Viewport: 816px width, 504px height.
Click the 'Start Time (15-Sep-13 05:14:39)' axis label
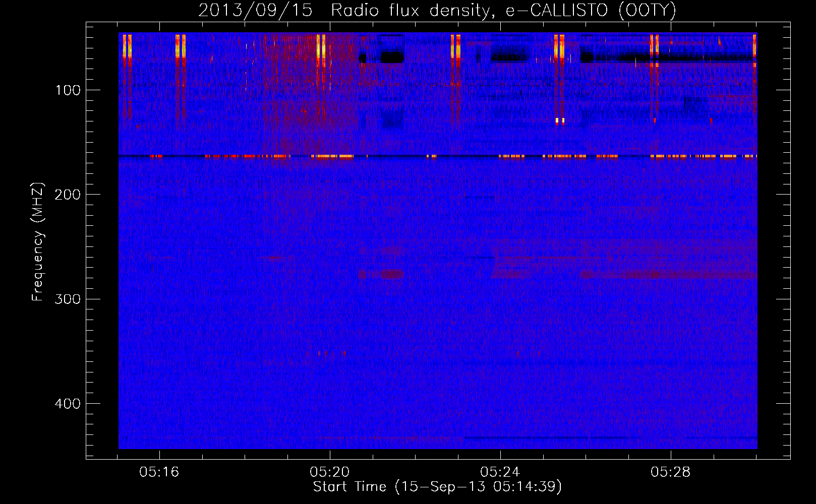[437, 487]
